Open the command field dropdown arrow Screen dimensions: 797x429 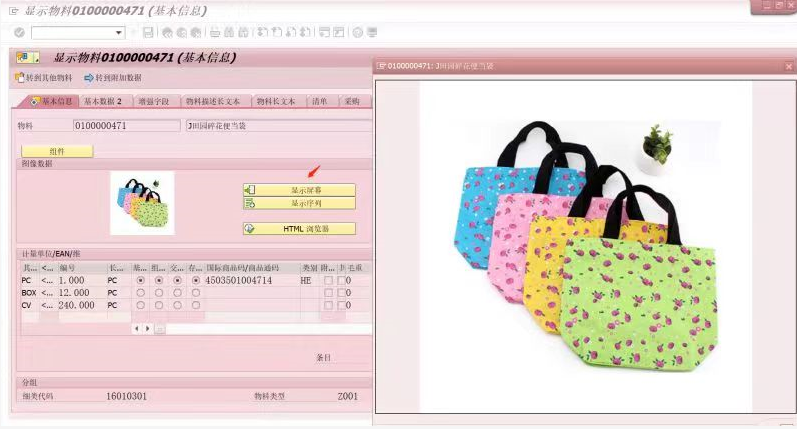[118, 33]
